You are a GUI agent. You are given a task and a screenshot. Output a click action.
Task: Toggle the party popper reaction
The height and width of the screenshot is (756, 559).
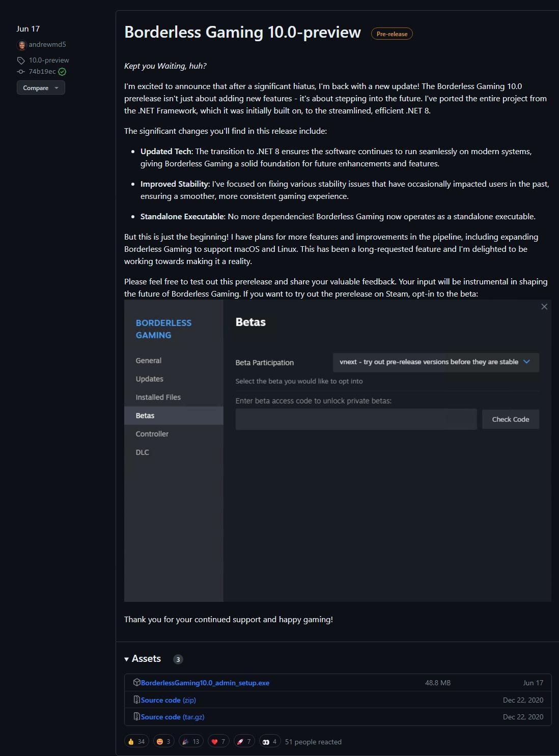[x=190, y=741]
